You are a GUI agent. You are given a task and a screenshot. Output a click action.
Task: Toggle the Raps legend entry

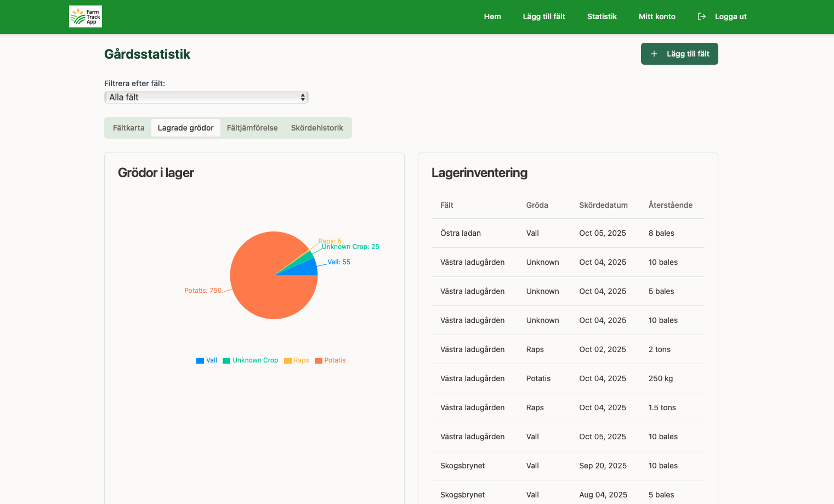point(297,360)
